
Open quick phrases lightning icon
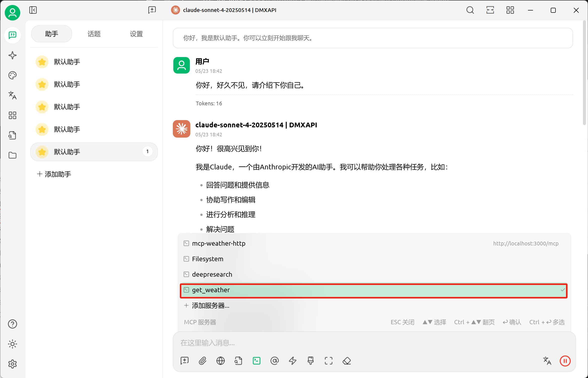[x=293, y=361]
